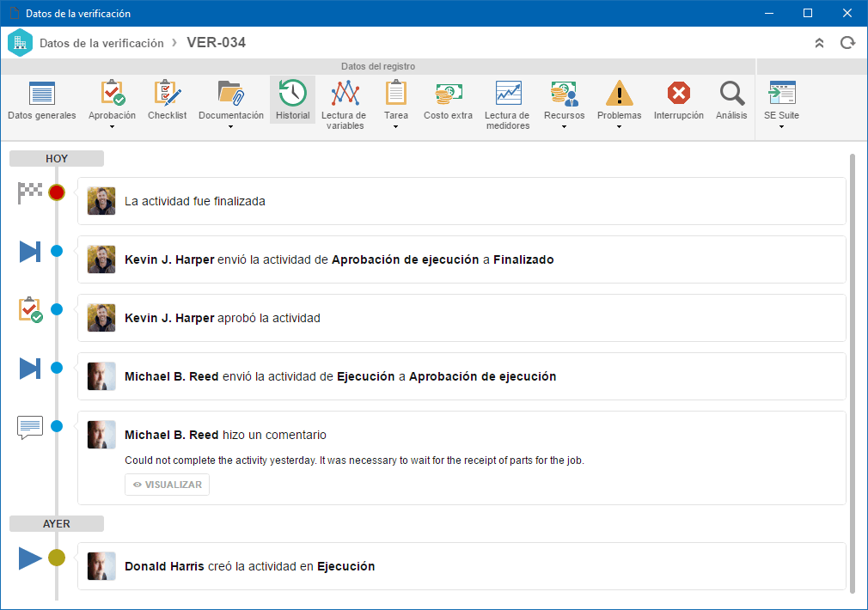Screen dimensions: 868x610
Task: Click the VISUALIZAR comment button
Action: (x=168, y=485)
